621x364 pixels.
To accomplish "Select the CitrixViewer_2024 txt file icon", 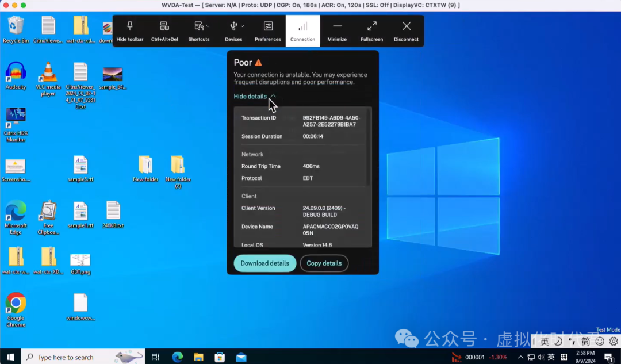I will [x=80, y=86].
